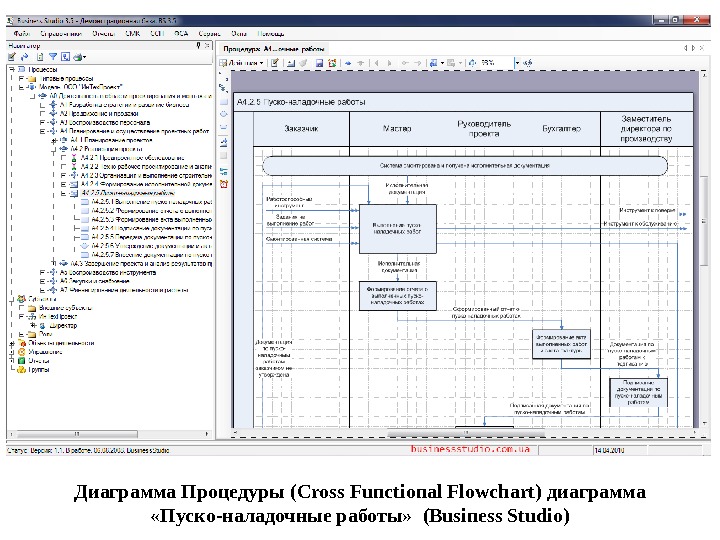Select tree item A4.2.5.1

click(152, 202)
